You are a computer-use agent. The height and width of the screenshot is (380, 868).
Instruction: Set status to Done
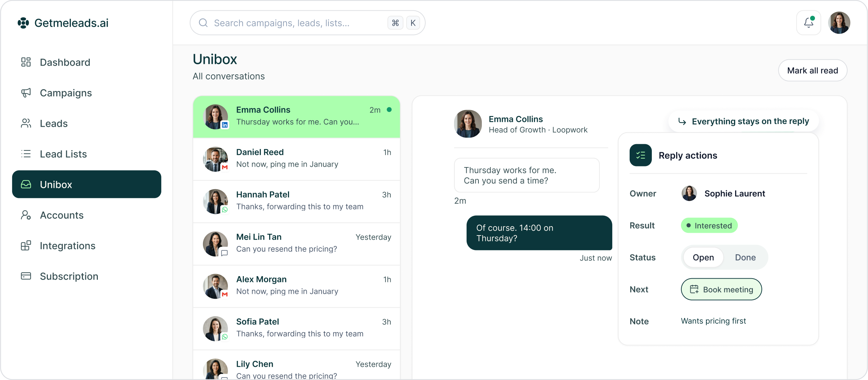[745, 257]
